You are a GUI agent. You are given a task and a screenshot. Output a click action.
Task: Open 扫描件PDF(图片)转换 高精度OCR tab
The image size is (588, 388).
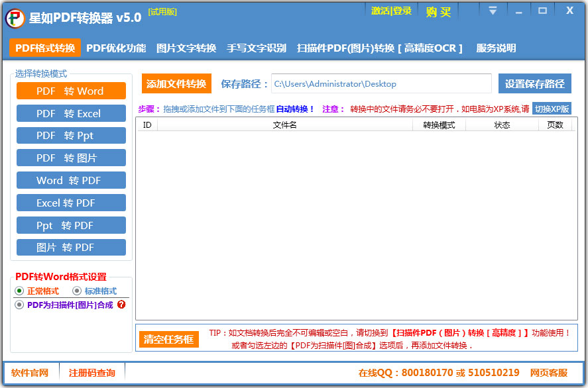(x=379, y=48)
